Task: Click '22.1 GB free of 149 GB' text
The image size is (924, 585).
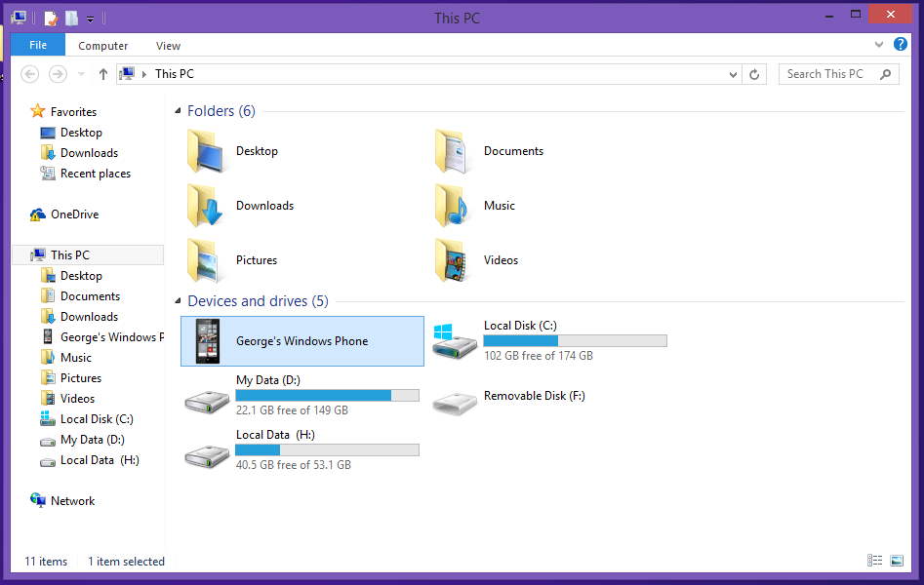Action: coord(293,410)
